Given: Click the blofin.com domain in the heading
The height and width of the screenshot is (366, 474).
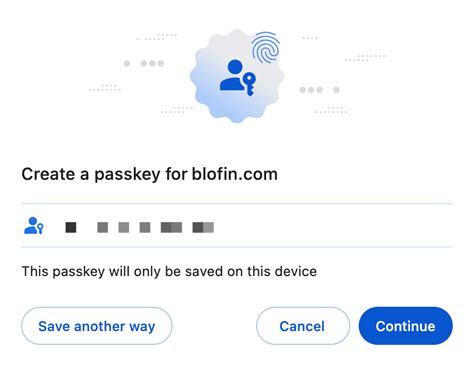Looking at the screenshot, I should pyautogui.click(x=235, y=174).
